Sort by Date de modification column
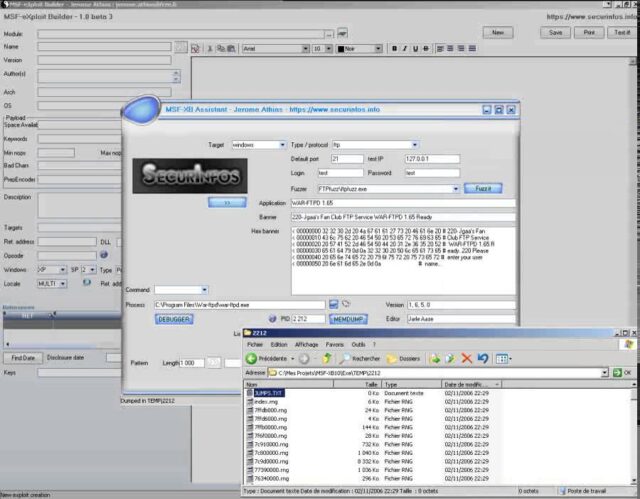 pyautogui.click(x=471, y=384)
